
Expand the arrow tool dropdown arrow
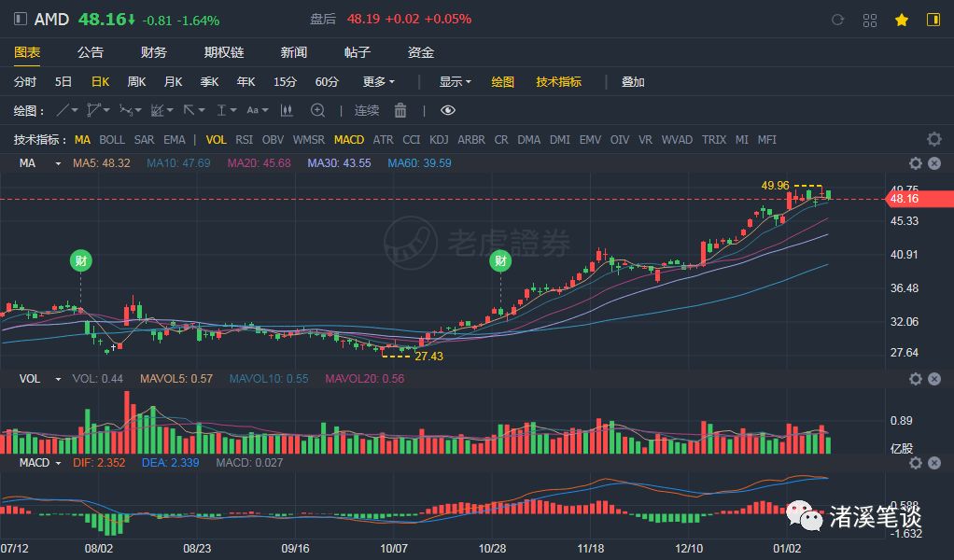202,111
